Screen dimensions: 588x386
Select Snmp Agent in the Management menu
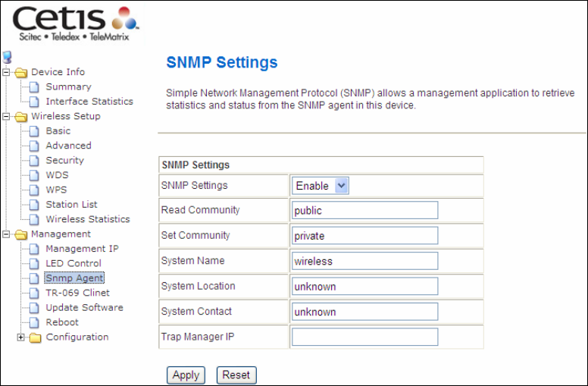click(74, 278)
